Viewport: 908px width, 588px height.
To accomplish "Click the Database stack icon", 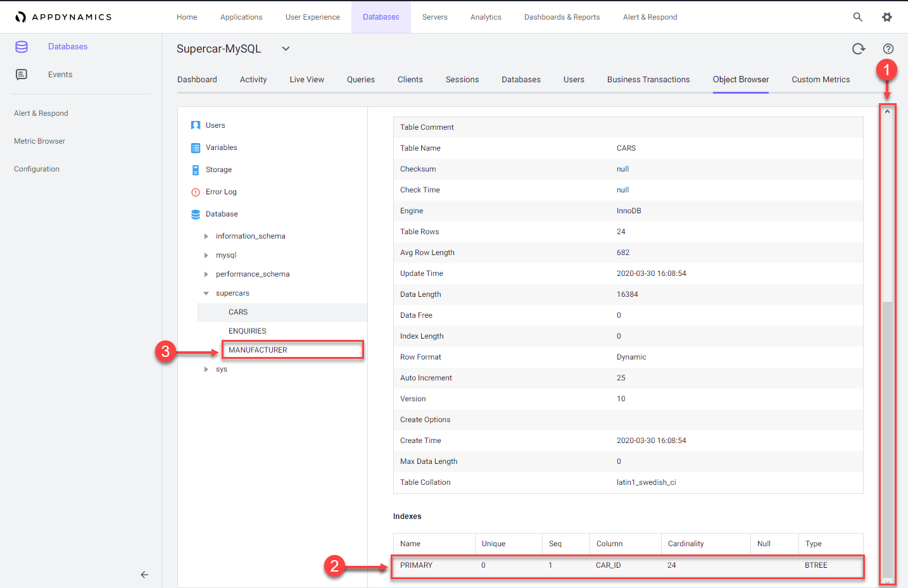I will click(x=196, y=214).
